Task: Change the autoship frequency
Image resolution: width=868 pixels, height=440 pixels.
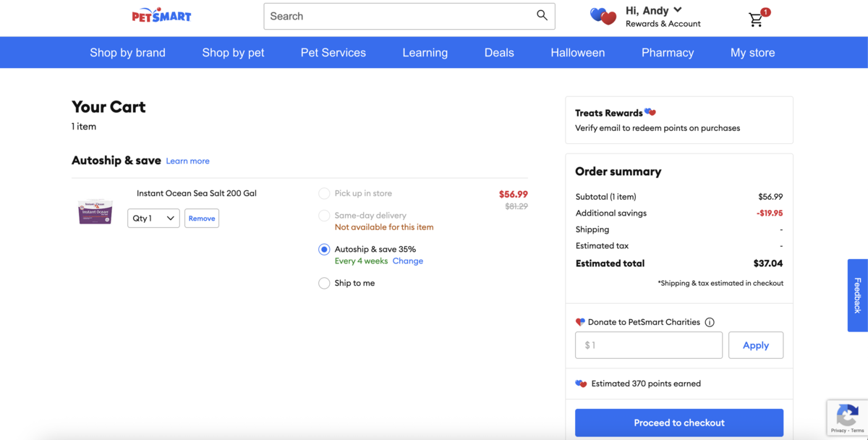Action: coord(407,261)
